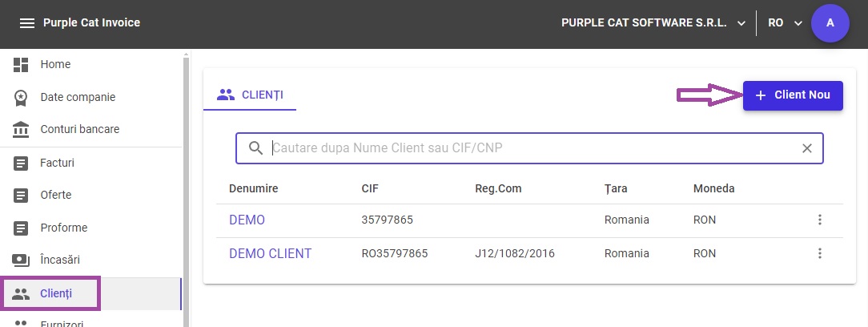Click the Home dashboard icon
The image size is (868, 327).
pos(21,65)
